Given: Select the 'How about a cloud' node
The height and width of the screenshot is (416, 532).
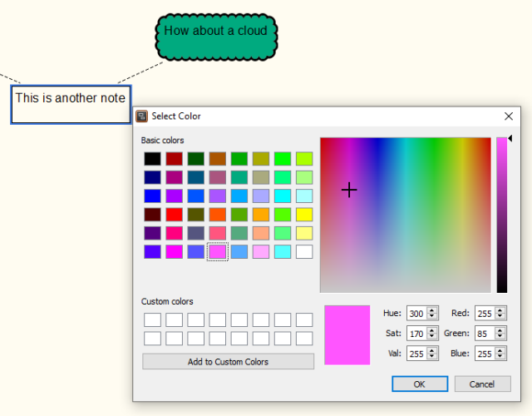Looking at the screenshot, I should point(216,31).
